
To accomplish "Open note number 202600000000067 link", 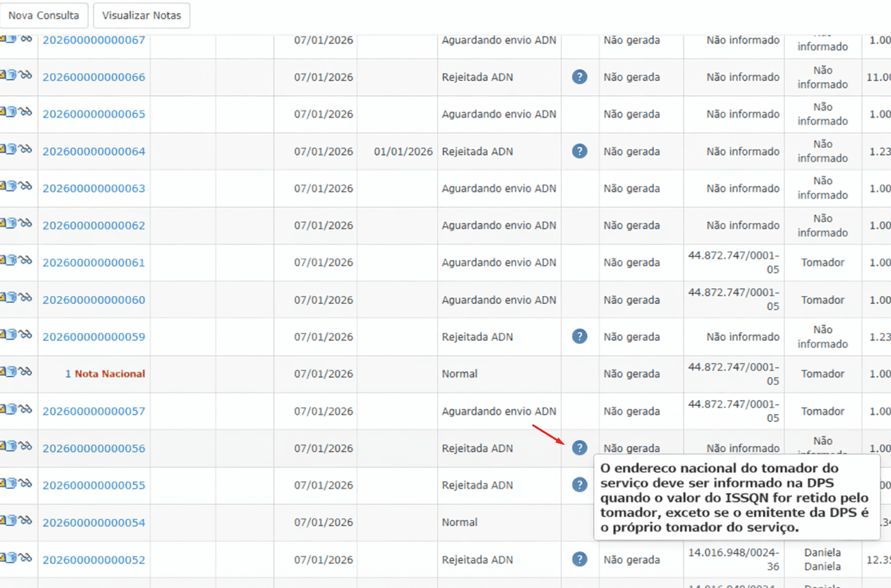I will point(94,41).
